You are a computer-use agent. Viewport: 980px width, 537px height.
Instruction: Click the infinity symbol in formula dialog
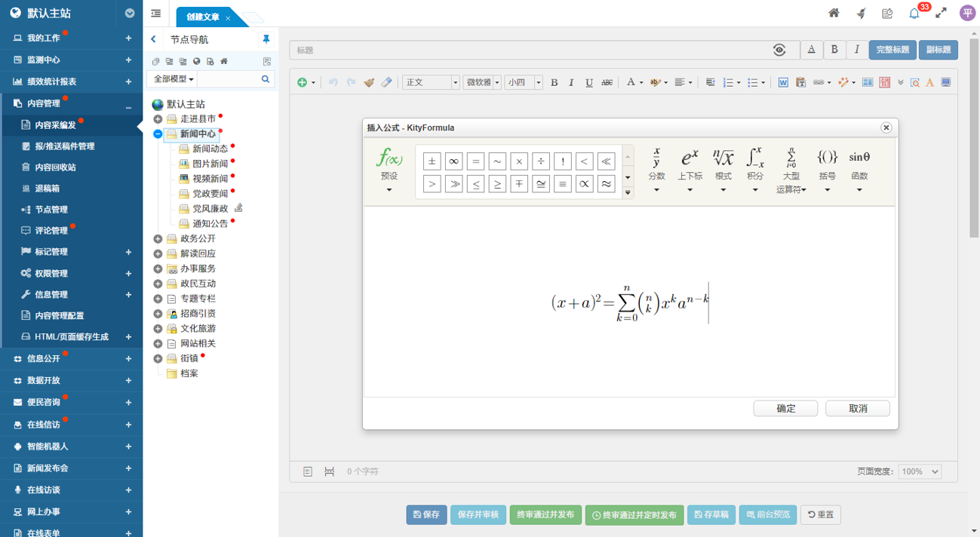(x=453, y=161)
